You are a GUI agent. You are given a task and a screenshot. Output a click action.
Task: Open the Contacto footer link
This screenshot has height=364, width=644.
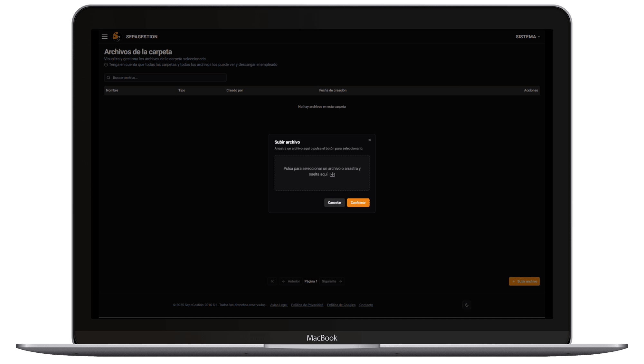[366, 305]
